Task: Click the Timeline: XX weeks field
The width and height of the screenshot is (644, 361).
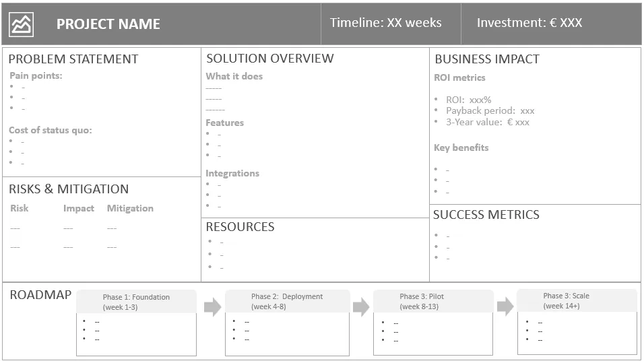Action: [385, 23]
